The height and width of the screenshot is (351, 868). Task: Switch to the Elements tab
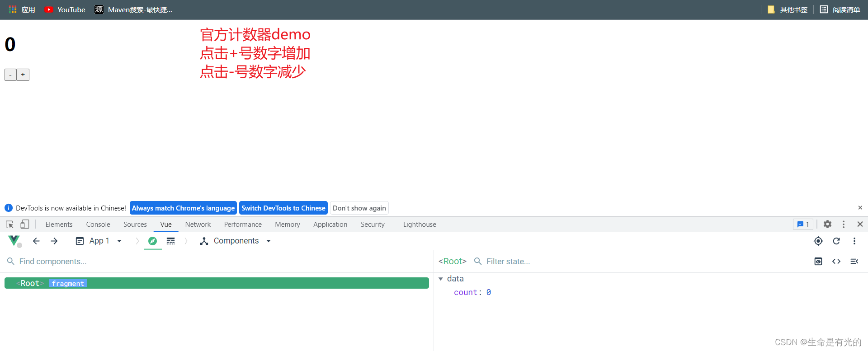tap(59, 224)
